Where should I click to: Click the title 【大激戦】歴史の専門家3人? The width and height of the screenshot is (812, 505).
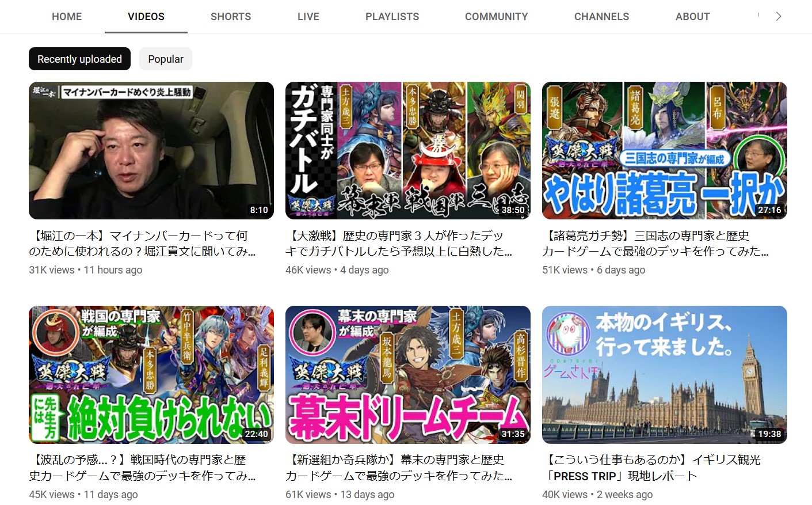point(399,244)
